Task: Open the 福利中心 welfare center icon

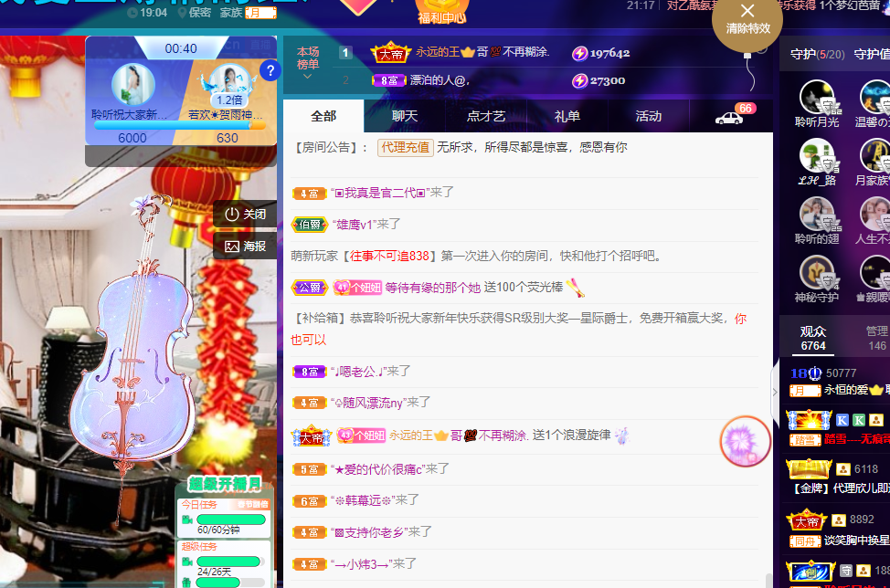Action: click(441, 13)
